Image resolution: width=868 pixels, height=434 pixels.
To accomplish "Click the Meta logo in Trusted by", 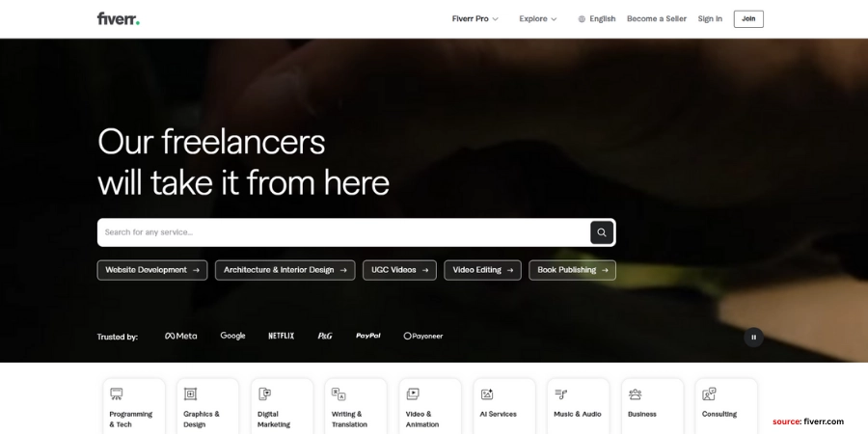I will (181, 336).
